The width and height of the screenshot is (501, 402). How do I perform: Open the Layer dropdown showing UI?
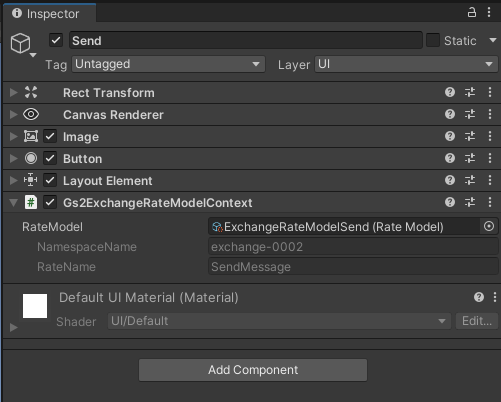click(x=406, y=64)
